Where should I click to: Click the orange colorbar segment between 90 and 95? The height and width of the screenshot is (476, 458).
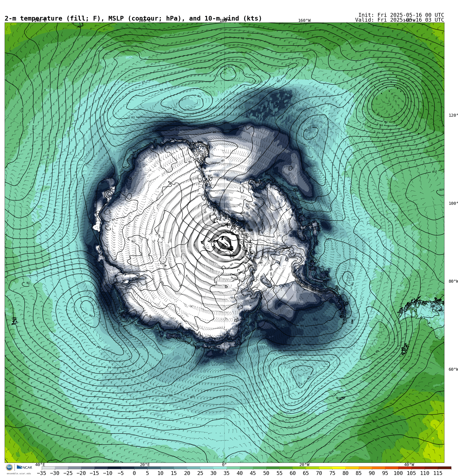pos(378,468)
